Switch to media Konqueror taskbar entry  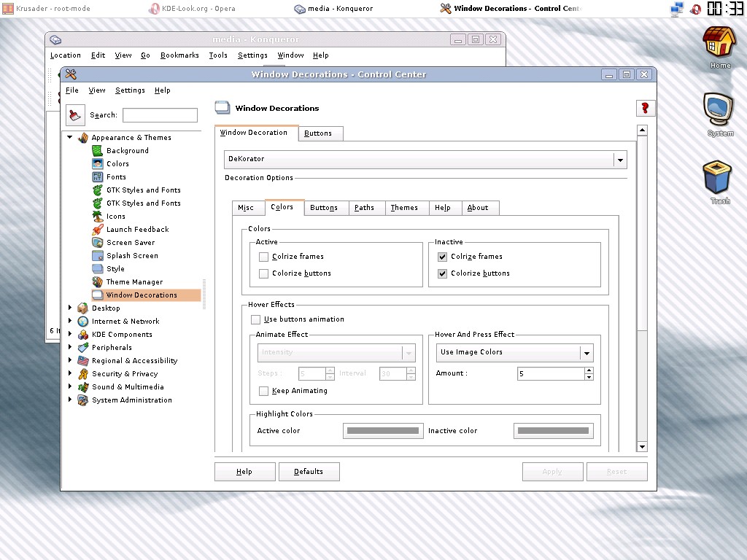click(x=333, y=9)
